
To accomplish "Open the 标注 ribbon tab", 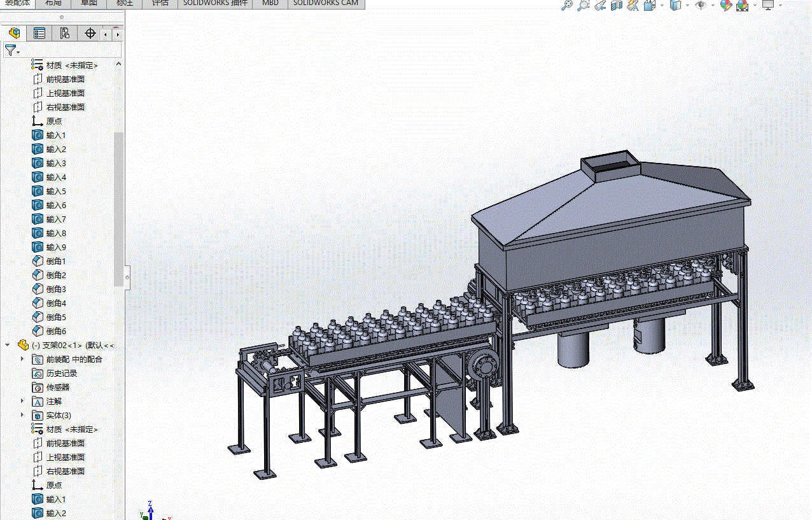I will pos(125,3).
